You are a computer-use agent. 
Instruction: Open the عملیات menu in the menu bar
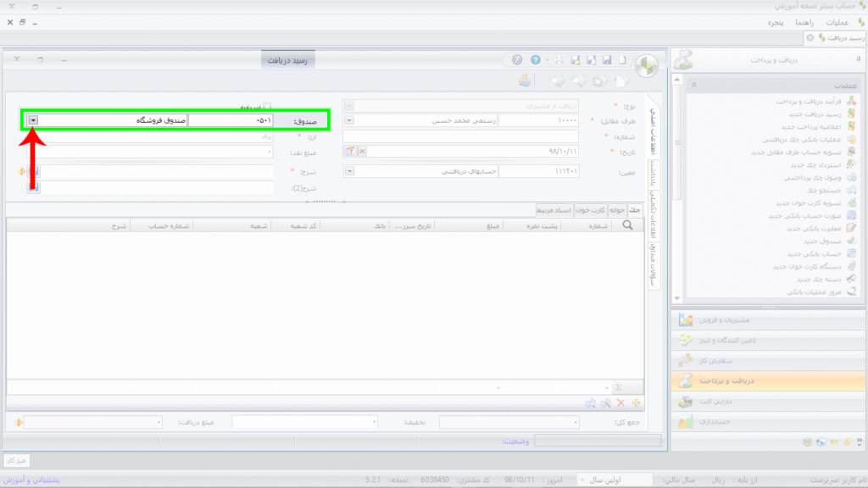click(837, 22)
